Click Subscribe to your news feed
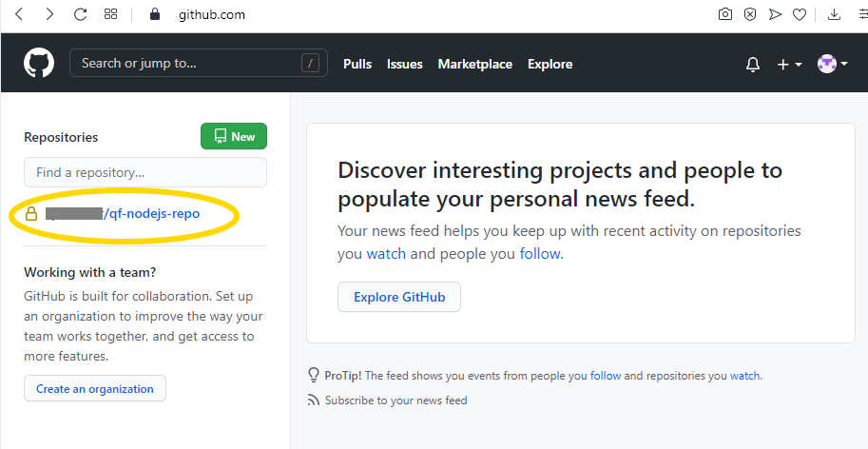The height and width of the screenshot is (449, 868). click(395, 400)
